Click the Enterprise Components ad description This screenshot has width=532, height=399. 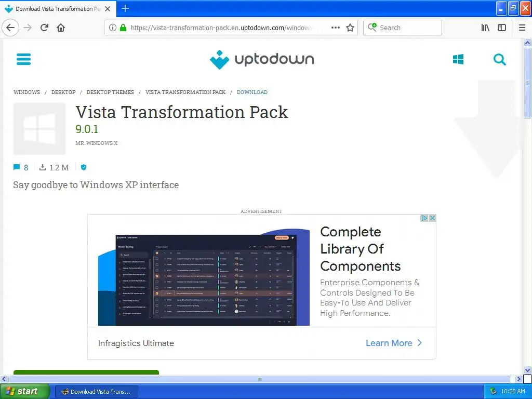pyautogui.click(x=369, y=298)
